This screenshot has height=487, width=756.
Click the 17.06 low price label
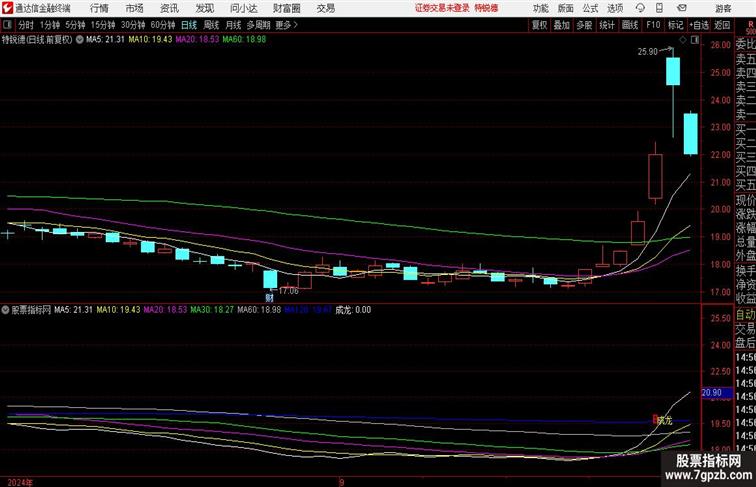pos(288,291)
